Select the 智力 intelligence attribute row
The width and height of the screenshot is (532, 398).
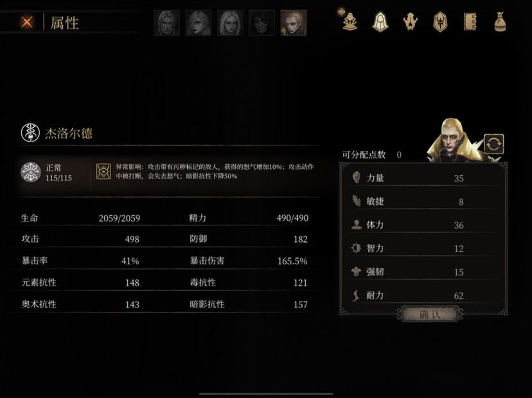424,248
